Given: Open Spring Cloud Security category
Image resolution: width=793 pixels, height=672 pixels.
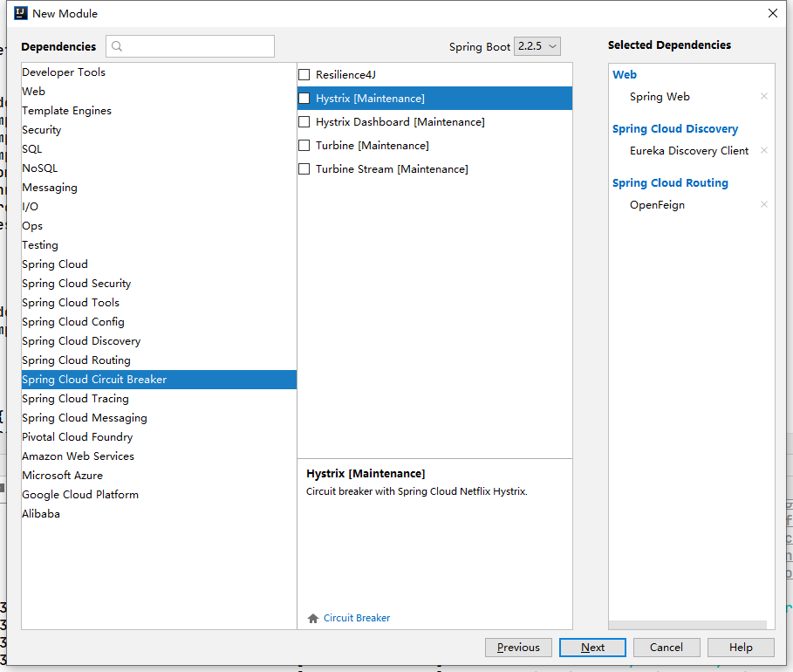Looking at the screenshot, I should [x=159, y=284].
